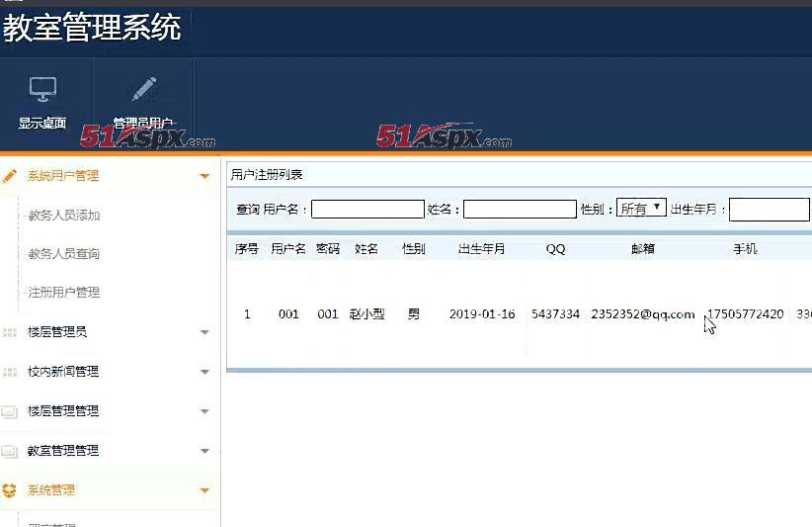Click the QQ cell 5437334
The image size is (812, 527).
(556, 314)
